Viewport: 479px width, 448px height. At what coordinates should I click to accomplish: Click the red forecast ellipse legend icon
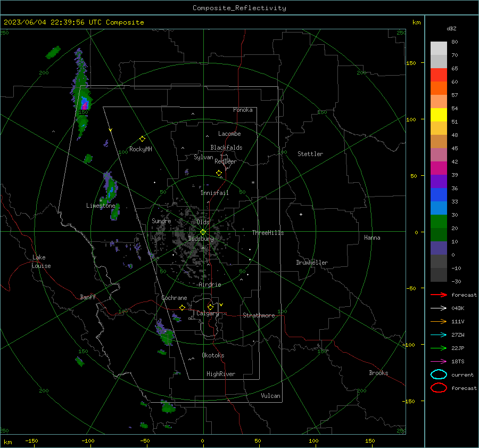point(439,388)
